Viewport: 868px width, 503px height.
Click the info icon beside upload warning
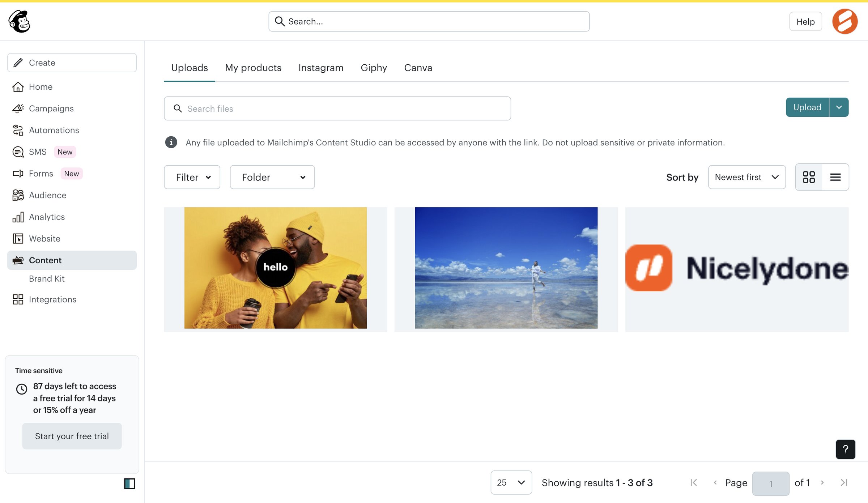[x=171, y=142]
